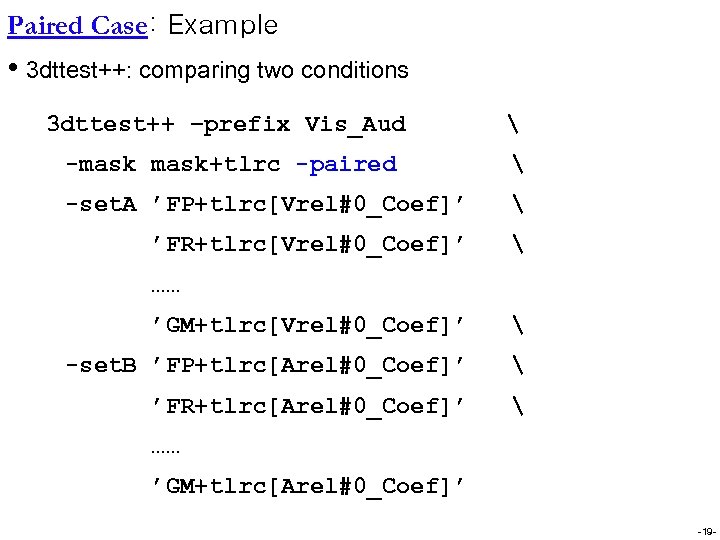Image resolution: width=720 pixels, height=540 pixels.
Task: Click the "3dttest++" command at the start of the code
Action: (110, 125)
